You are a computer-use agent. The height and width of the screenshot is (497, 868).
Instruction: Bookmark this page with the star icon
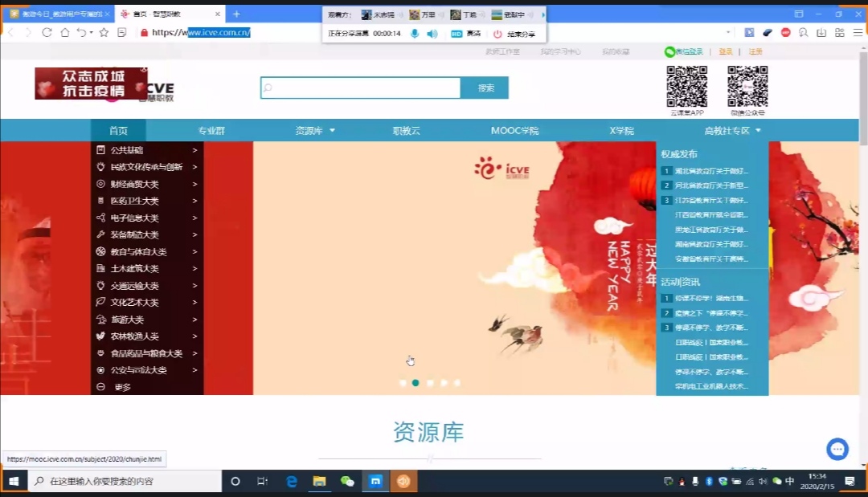pyautogui.click(x=104, y=33)
